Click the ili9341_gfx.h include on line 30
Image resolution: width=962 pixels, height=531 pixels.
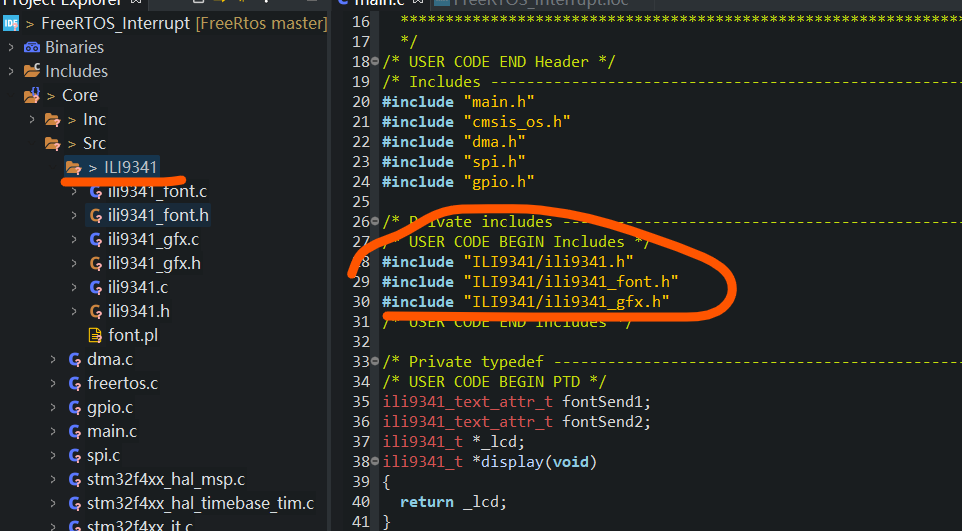566,302
